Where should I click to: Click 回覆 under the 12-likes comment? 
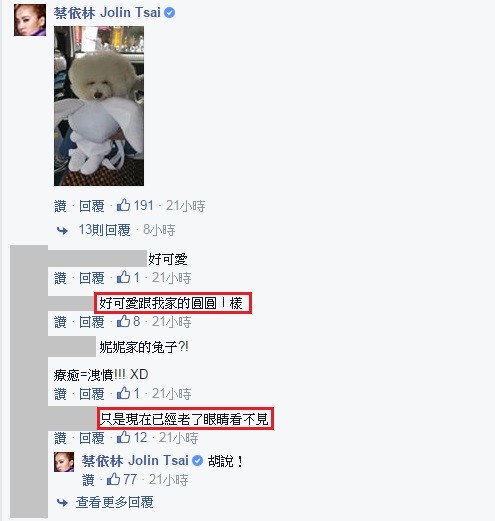(92, 438)
